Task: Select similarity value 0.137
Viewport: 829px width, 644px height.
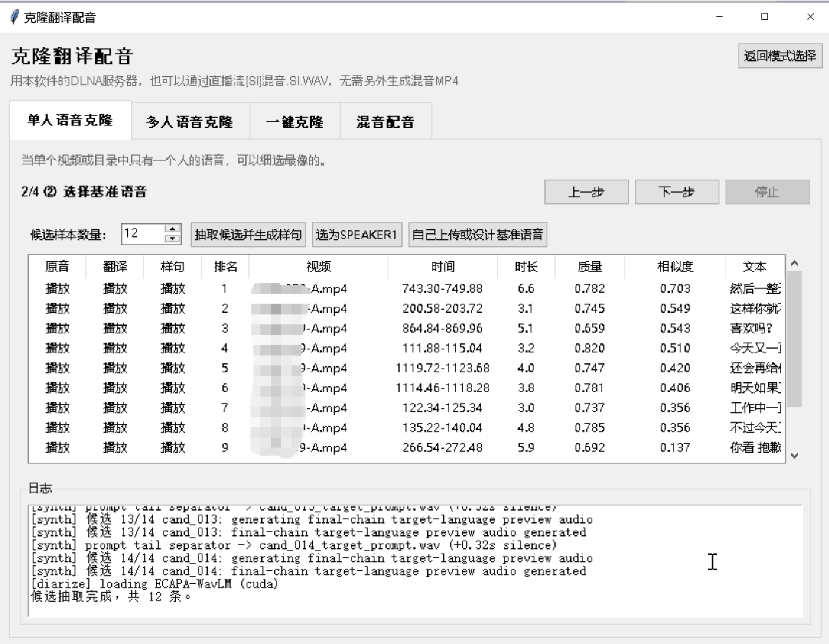Action: pyautogui.click(x=674, y=448)
